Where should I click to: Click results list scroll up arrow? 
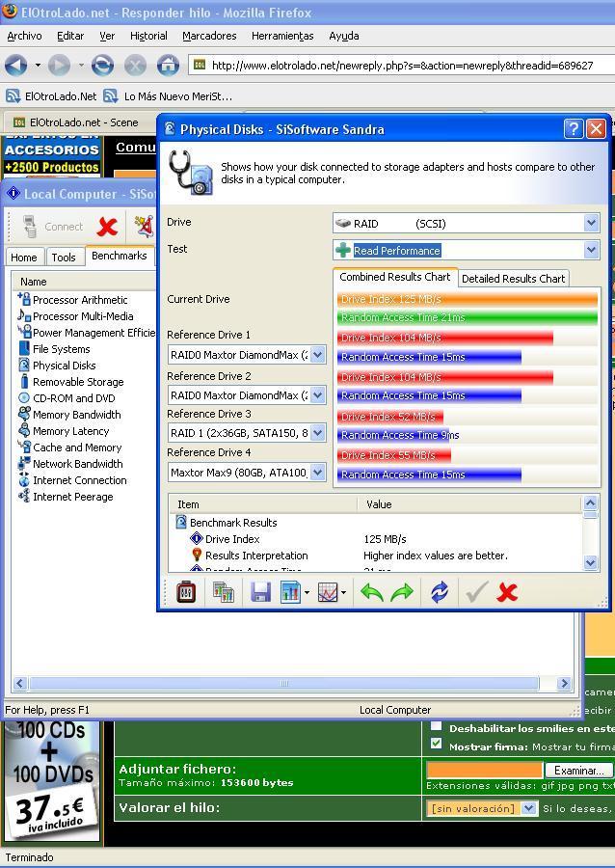pyautogui.click(x=590, y=503)
